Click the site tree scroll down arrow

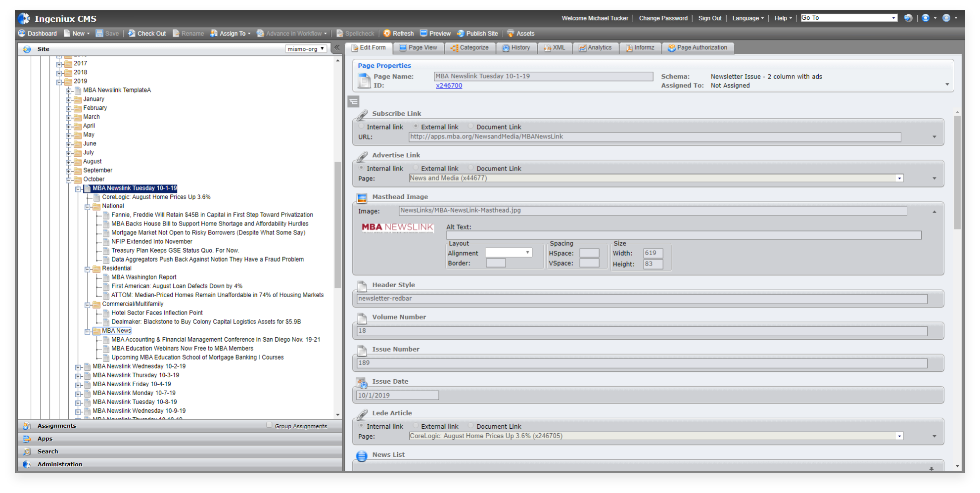click(338, 415)
